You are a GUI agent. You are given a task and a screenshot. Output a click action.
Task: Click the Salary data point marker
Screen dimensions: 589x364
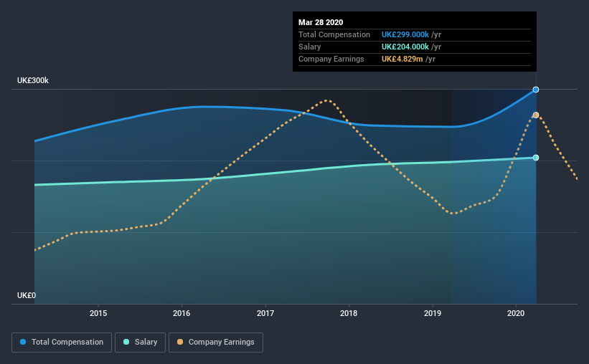point(536,158)
